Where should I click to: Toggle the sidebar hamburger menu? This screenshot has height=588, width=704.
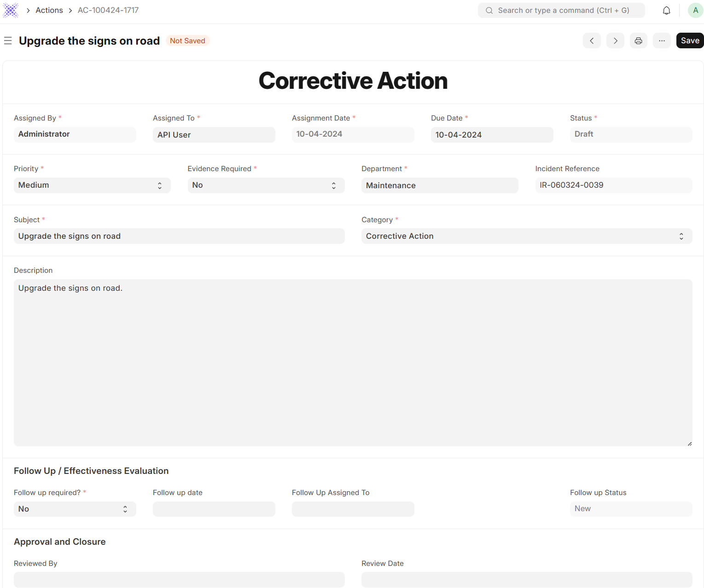click(x=8, y=41)
